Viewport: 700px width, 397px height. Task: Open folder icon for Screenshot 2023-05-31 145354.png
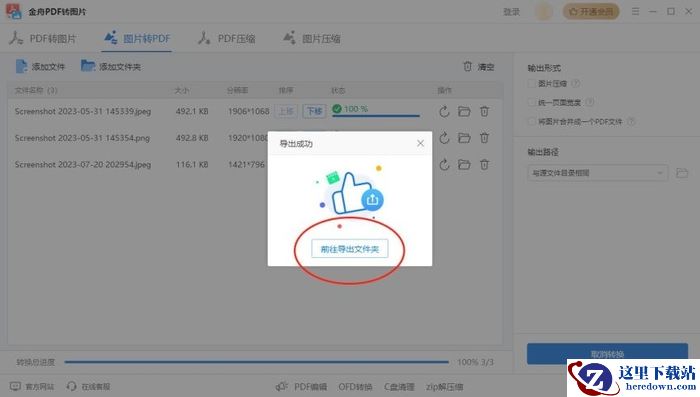tap(464, 138)
